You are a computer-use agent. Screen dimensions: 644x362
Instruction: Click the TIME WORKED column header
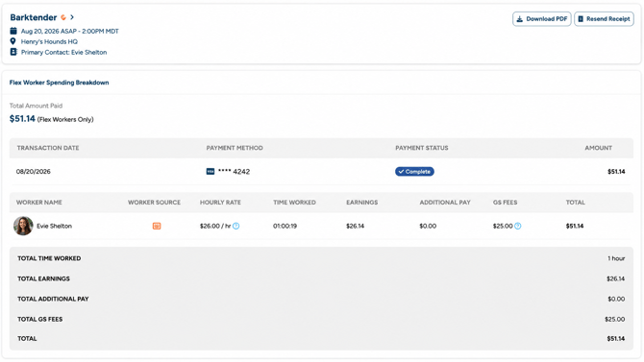pyautogui.click(x=294, y=203)
